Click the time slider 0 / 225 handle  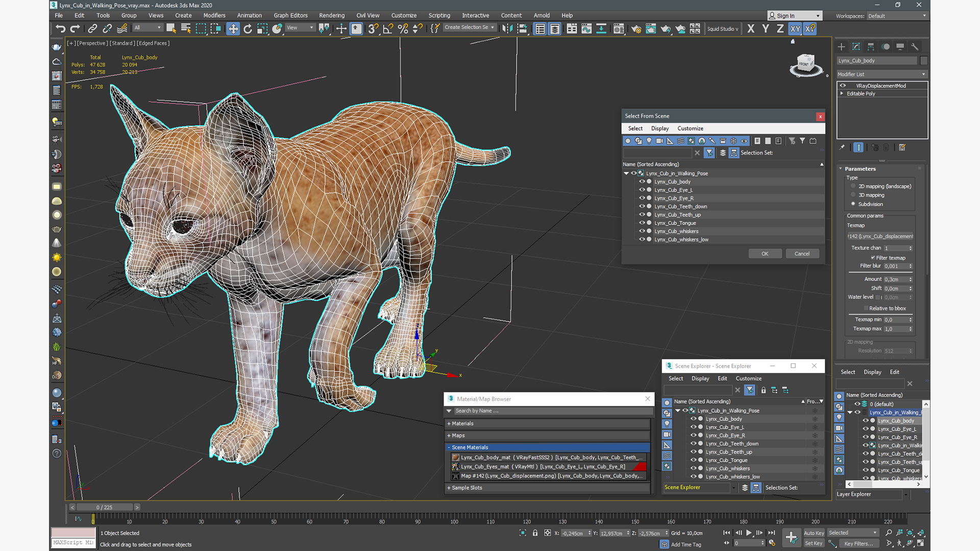tap(104, 507)
